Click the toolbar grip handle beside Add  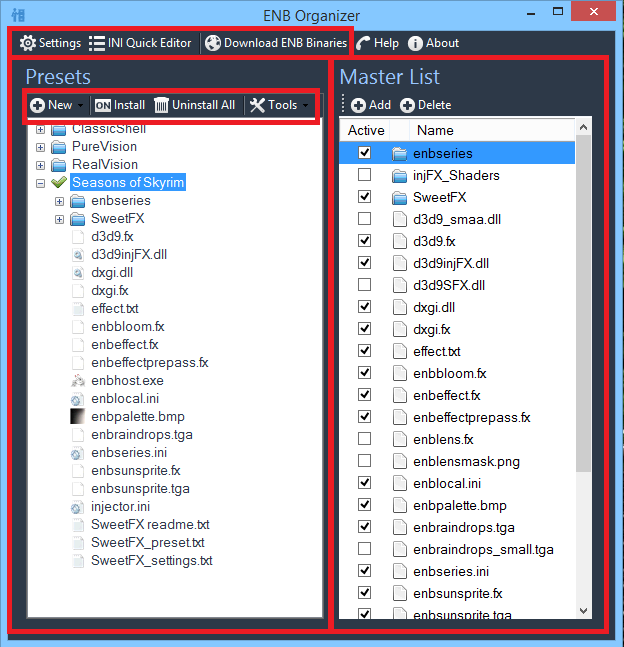(x=343, y=104)
